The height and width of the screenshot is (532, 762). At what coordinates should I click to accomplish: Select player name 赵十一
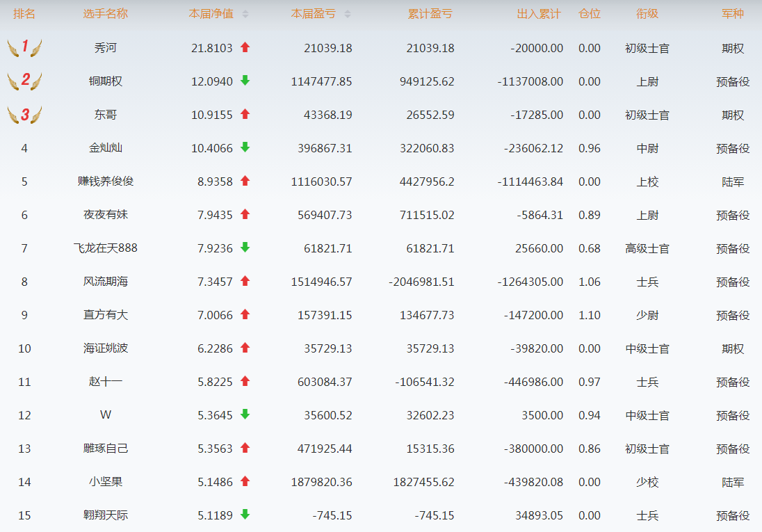pyautogui.click(x=106, y=382)
